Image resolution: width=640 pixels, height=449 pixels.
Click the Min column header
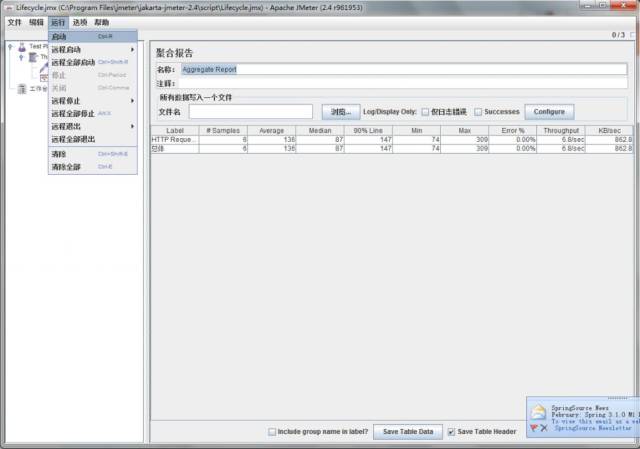[416, 131]
